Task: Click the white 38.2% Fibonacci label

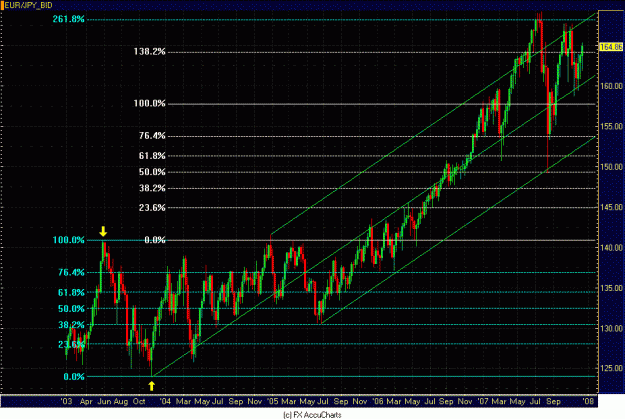Action: (152, 188)
